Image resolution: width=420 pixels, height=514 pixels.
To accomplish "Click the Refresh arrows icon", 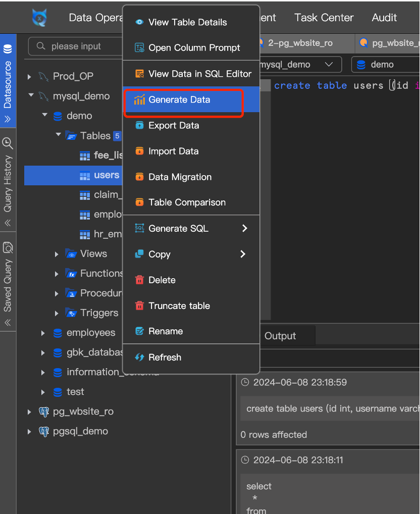I will (139, 357).
